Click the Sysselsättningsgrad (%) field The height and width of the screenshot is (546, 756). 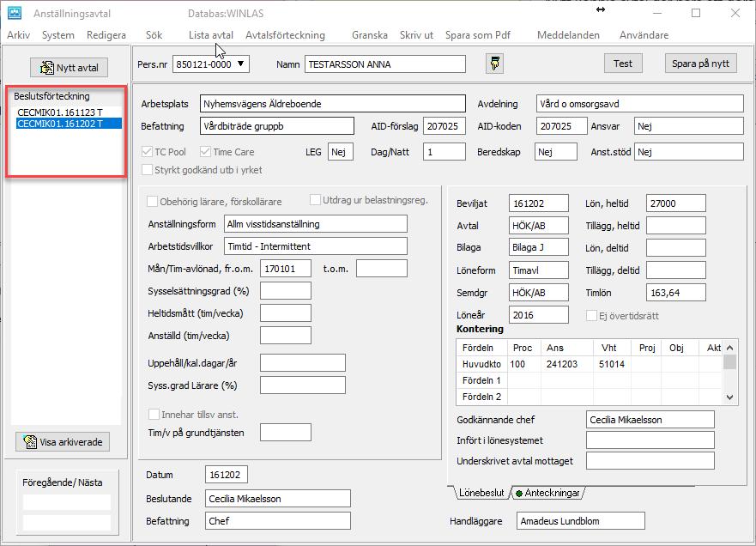click(286, 291)
